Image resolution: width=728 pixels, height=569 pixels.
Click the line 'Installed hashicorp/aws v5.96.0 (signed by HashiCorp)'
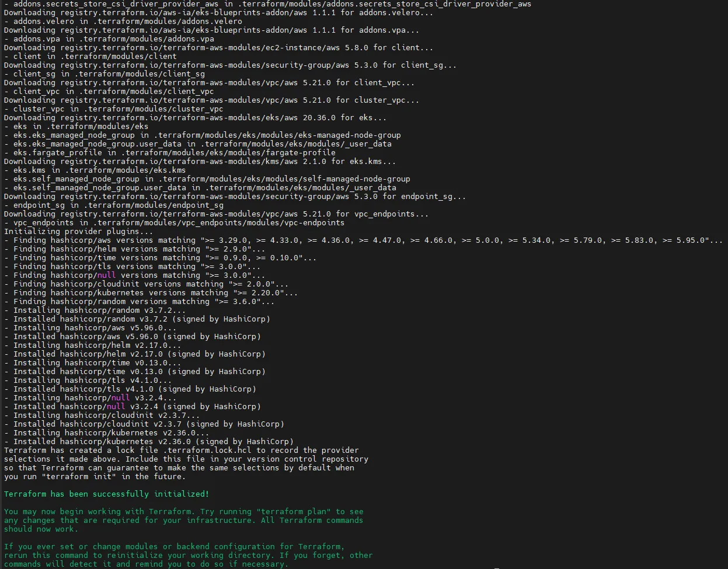pos(133,337)
